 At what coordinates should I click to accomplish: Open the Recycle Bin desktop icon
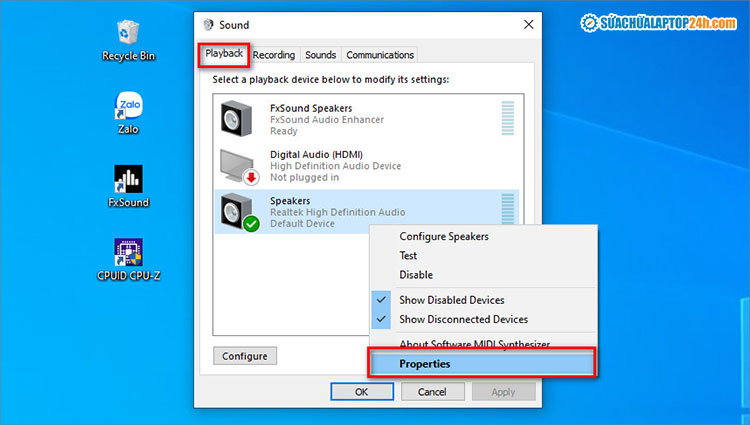(x=127, y=35)
